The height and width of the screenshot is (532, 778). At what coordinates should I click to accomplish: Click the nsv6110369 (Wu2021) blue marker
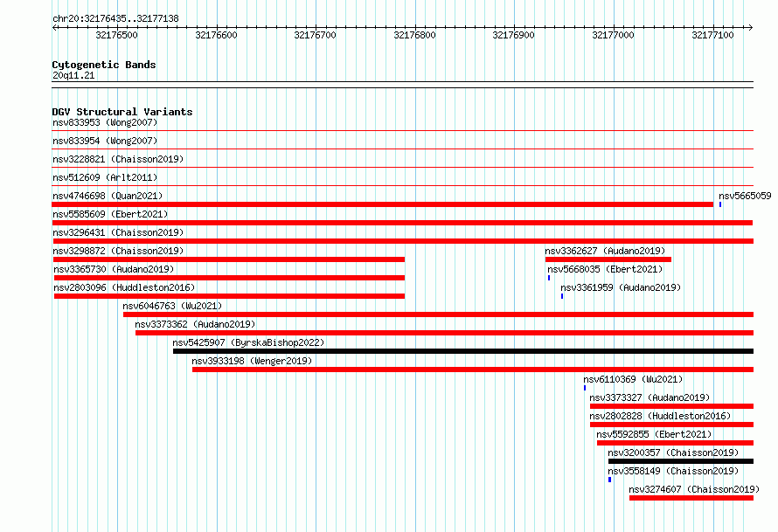(585, 388)
